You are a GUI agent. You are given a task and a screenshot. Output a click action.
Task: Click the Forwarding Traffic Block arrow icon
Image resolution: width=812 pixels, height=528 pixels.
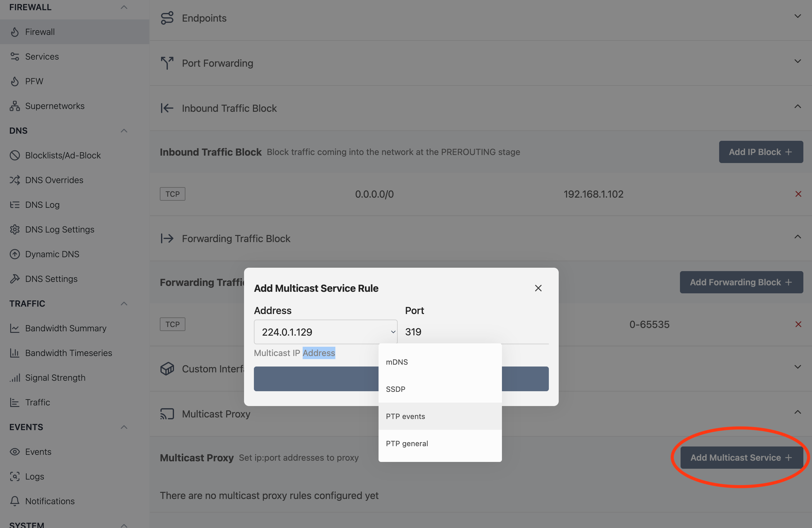click(167, 238)
